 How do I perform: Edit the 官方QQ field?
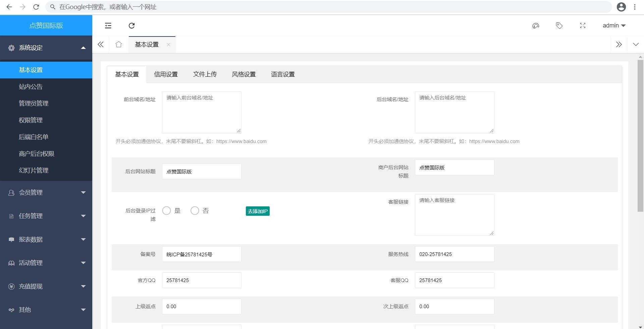click(x=202, y=280)
